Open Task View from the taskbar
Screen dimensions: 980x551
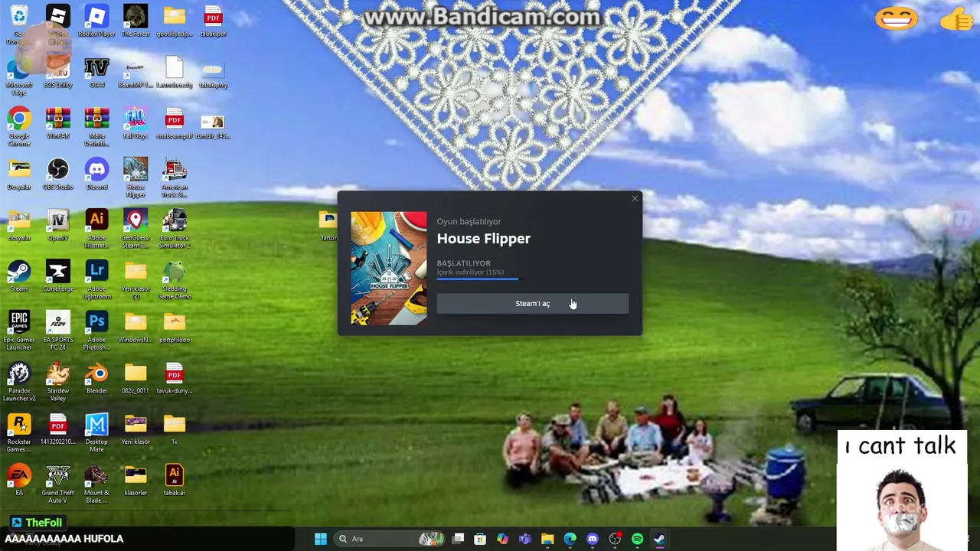pyautogui.click(x=458, y=539)
